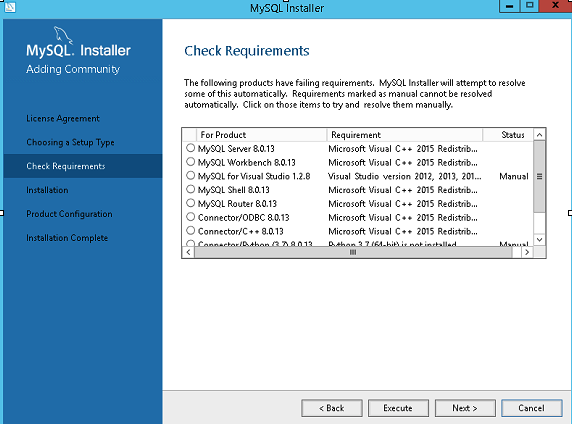Sort by the Requirement column header
Viewport: 572px width, 424px height.
(405, 135)
